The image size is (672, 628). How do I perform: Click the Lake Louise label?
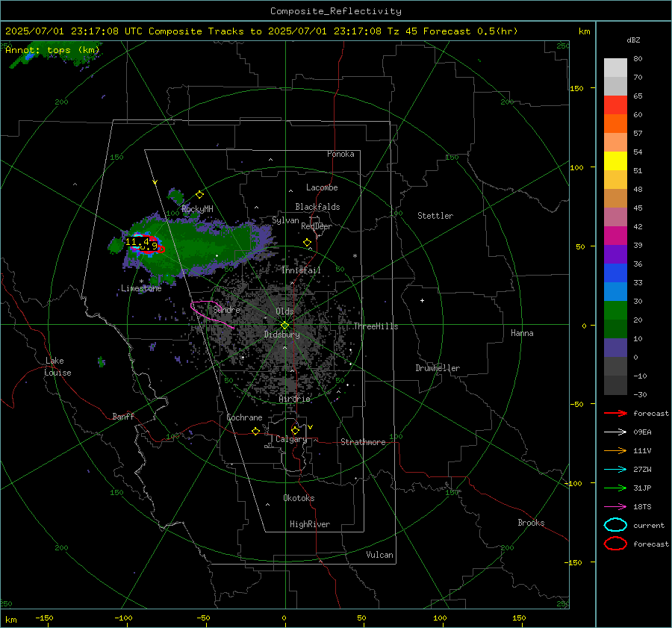57,367
